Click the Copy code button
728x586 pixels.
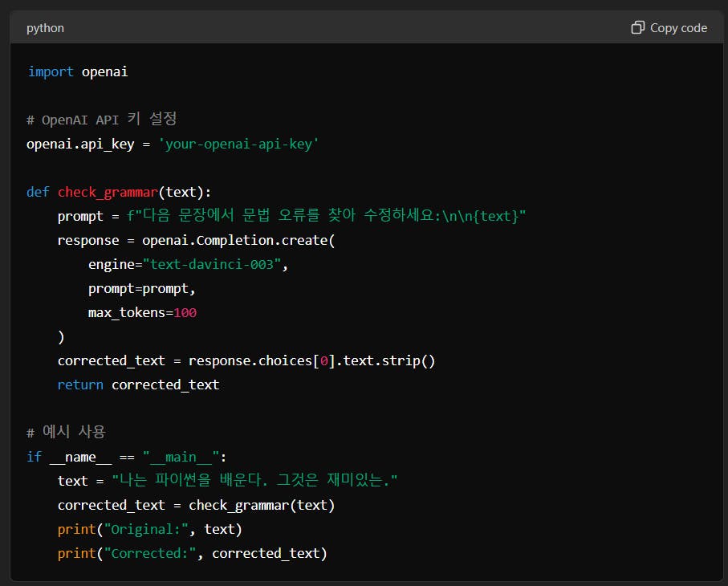(669, 28)
